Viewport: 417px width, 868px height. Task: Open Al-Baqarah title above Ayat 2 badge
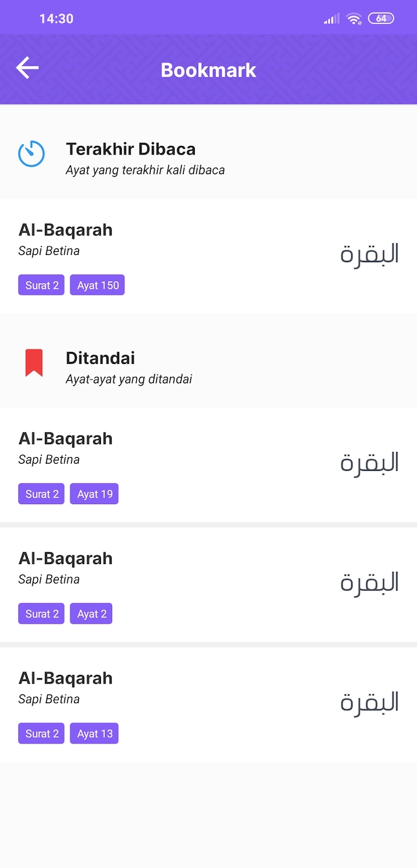(65, 558)
